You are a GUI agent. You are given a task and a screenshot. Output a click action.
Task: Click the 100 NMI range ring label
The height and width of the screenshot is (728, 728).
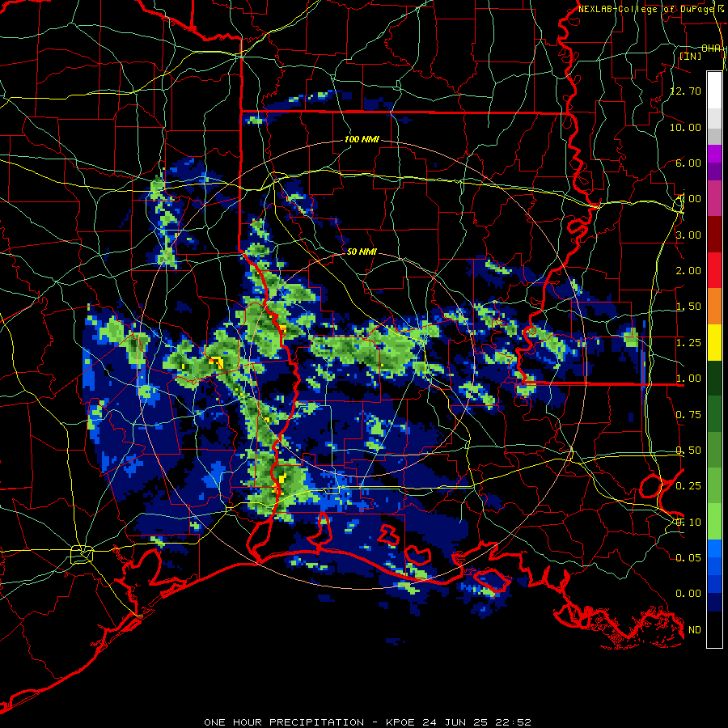click(x=362, y=139)
